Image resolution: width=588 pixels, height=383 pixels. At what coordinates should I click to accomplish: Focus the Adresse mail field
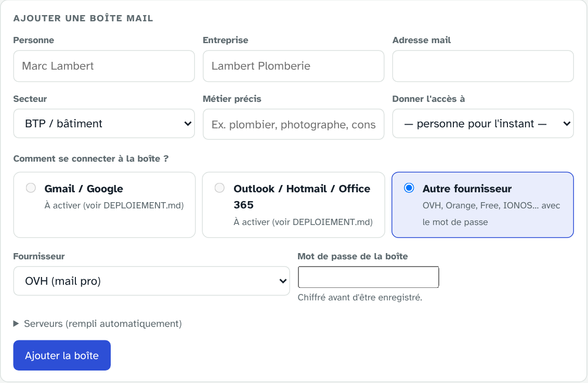coord(482,66)
